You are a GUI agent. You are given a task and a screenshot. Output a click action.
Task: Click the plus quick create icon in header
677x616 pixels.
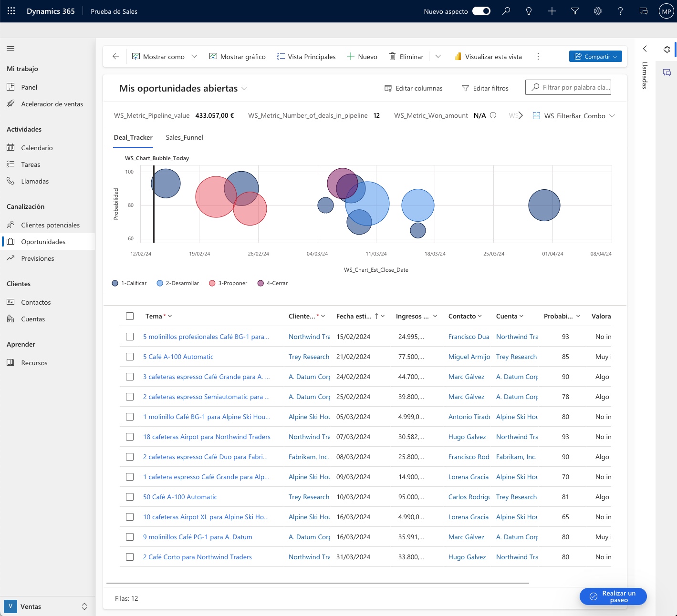(x=552, y=11)
